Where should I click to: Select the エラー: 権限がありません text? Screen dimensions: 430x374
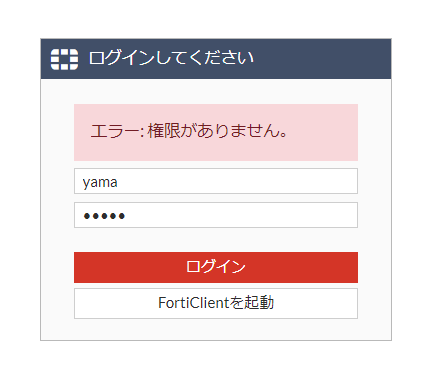pos(189,131)
